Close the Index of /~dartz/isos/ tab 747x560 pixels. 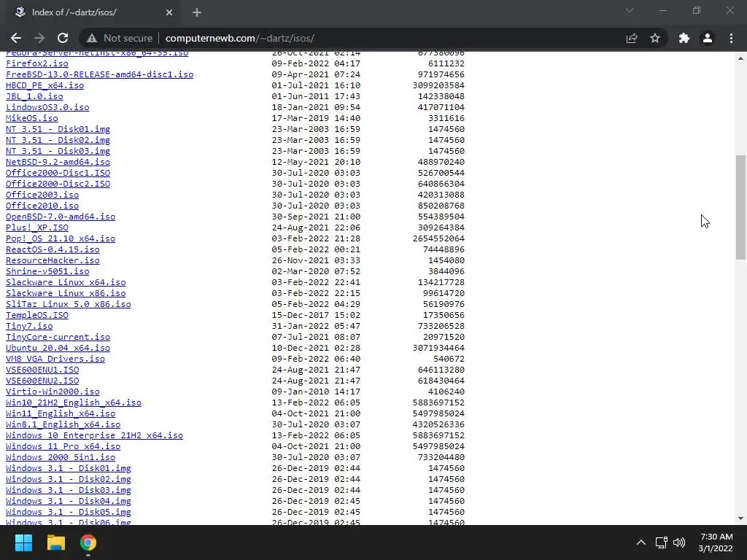(169, 12)
